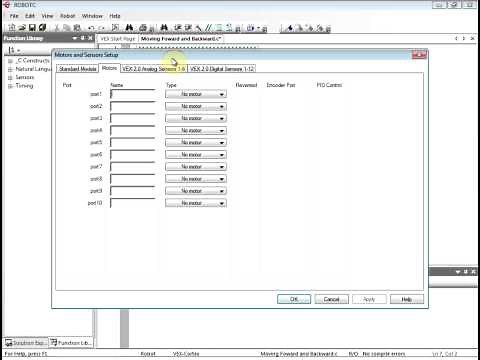Click the Save All toolbar icon

(x=42, y=28)
